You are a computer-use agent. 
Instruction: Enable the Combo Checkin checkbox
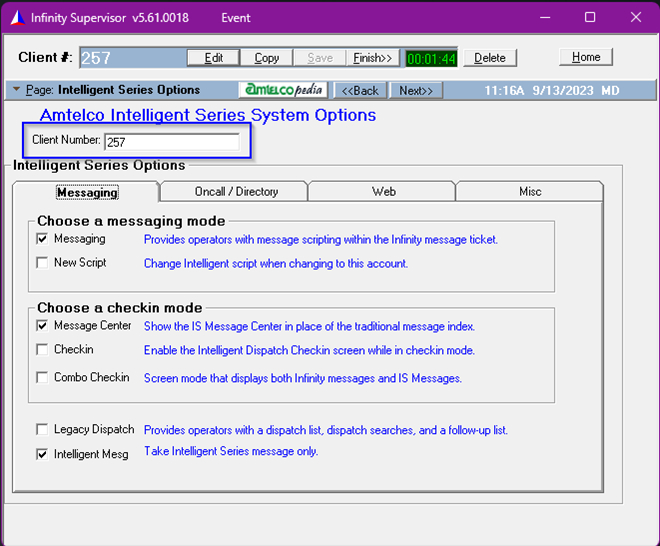coord(42,378)
